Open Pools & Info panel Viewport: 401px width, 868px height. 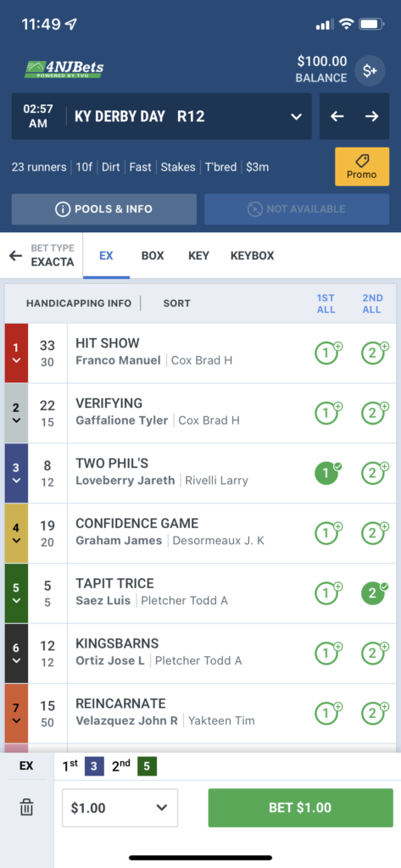[x=104, y=209]
